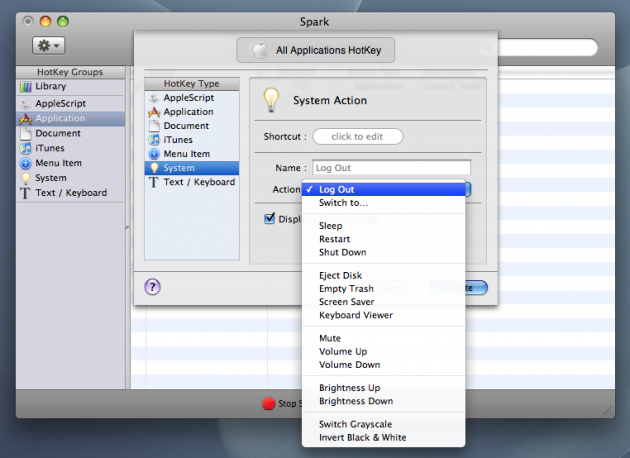Click the Library books icon in sidebar
630x458 pixels.
click(x=26, y=86)
